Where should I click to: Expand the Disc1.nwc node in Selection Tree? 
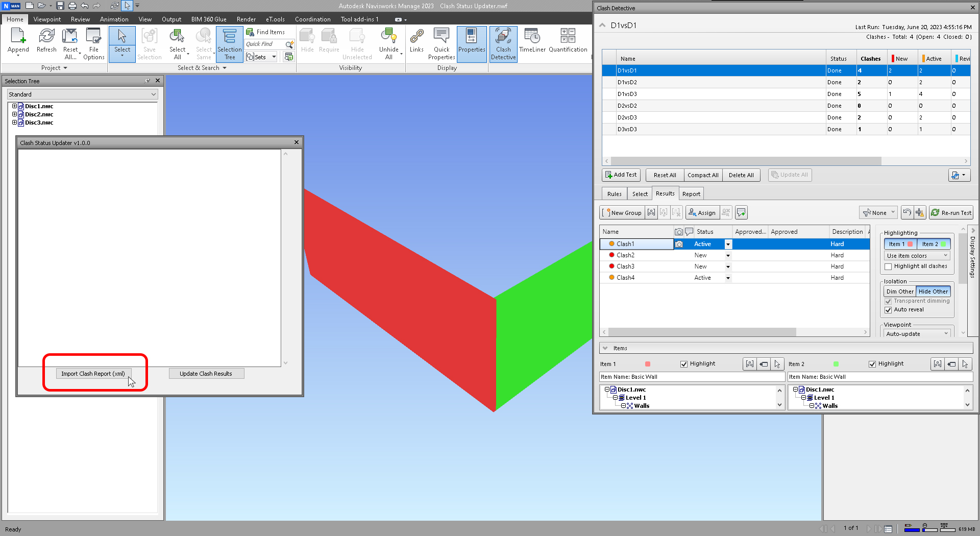point(14,106)
